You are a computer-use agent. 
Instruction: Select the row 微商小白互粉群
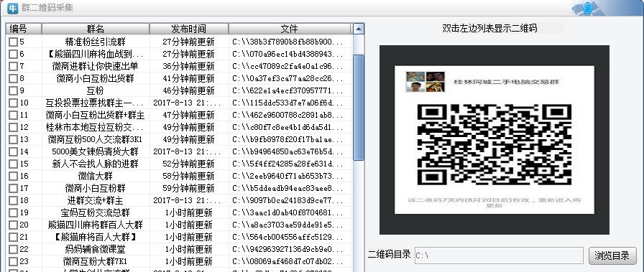pyautogui.click(x=180, y=188)
